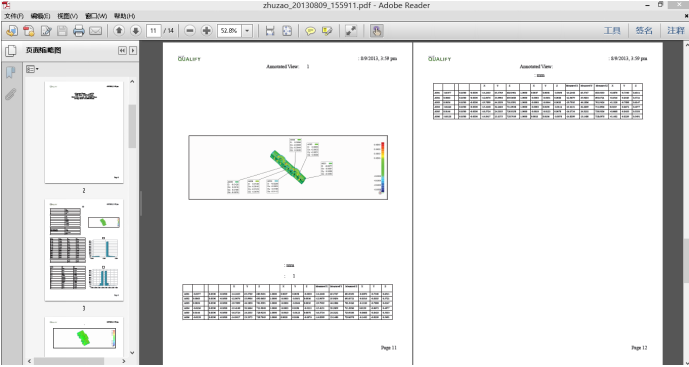Open the 注释 pane
The height and width of the screenshot is (367, 689).
pos(676,31)
